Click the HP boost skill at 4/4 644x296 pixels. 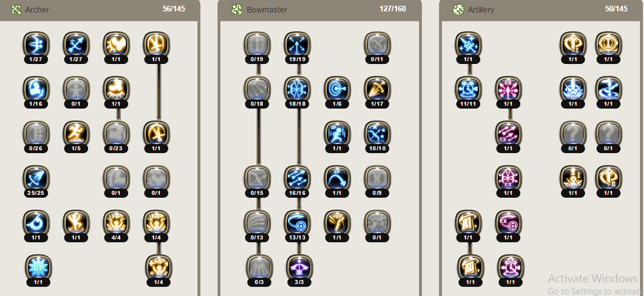(116, 223)
